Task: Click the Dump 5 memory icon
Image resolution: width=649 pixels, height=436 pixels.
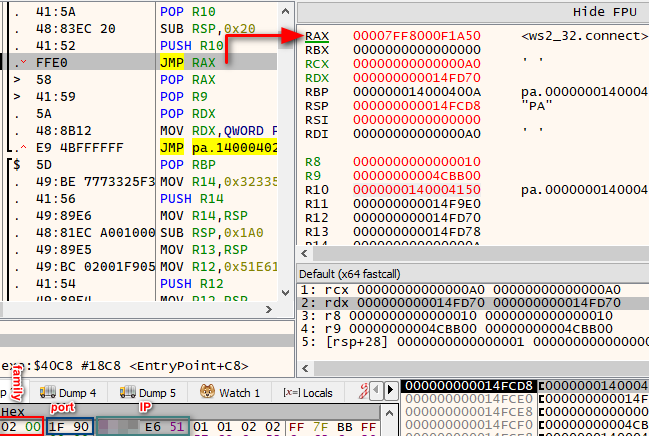Action: [127, 392]
